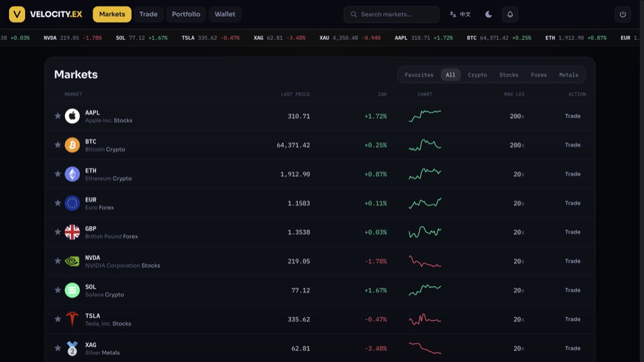Click the NVIDIA logo icon
The image size is (644, 362).
72,262
